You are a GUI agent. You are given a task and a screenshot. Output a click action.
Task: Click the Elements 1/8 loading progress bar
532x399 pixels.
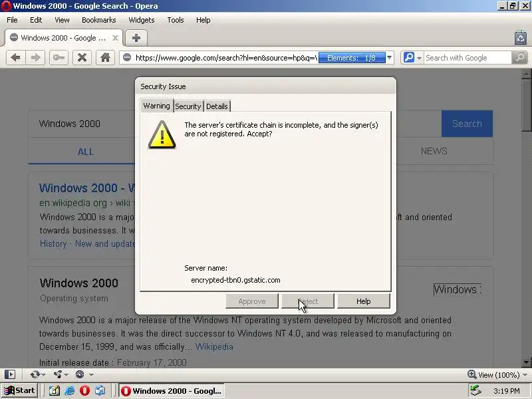tap(352, 58)
